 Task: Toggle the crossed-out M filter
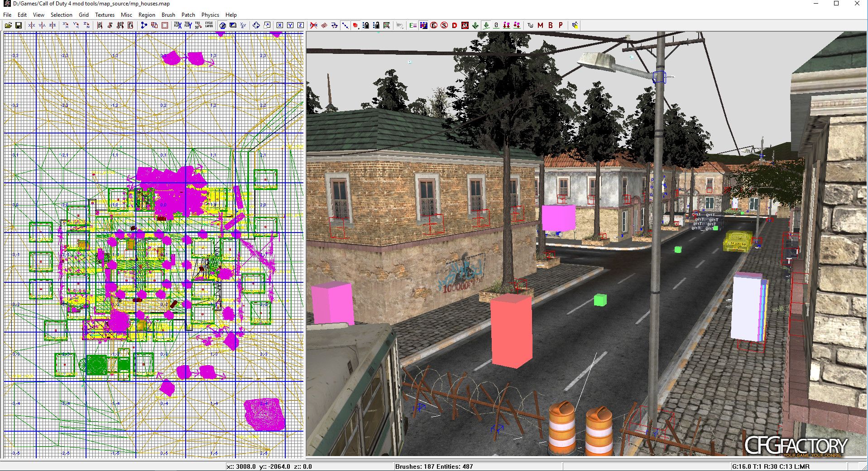click(x=465, y=25)
